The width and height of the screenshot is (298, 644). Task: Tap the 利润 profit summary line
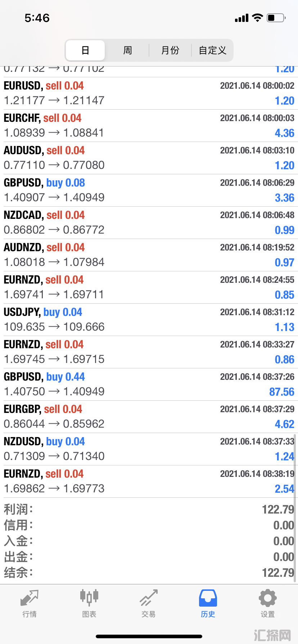click(149, 509)
